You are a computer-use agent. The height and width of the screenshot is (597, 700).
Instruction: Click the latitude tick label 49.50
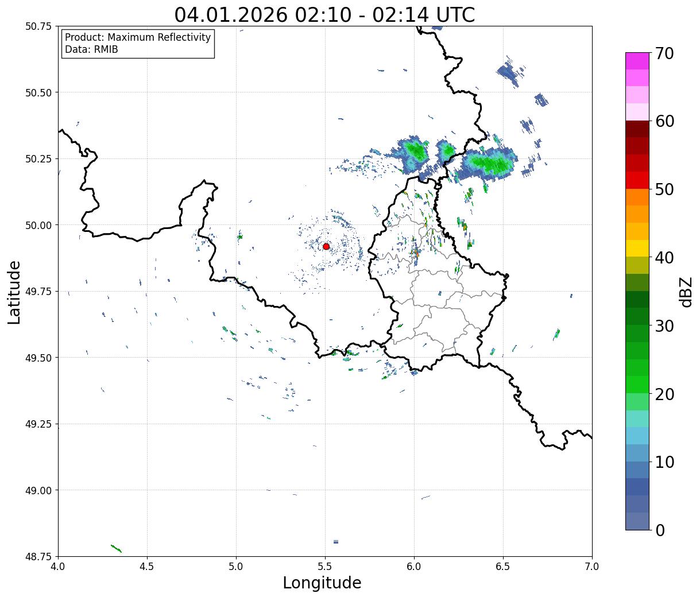(x=38, y=358)
